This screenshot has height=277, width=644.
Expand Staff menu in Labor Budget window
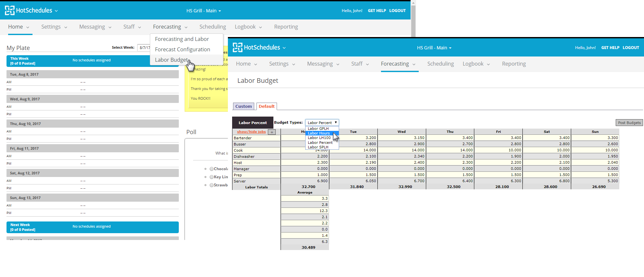[x=360, y=64]
